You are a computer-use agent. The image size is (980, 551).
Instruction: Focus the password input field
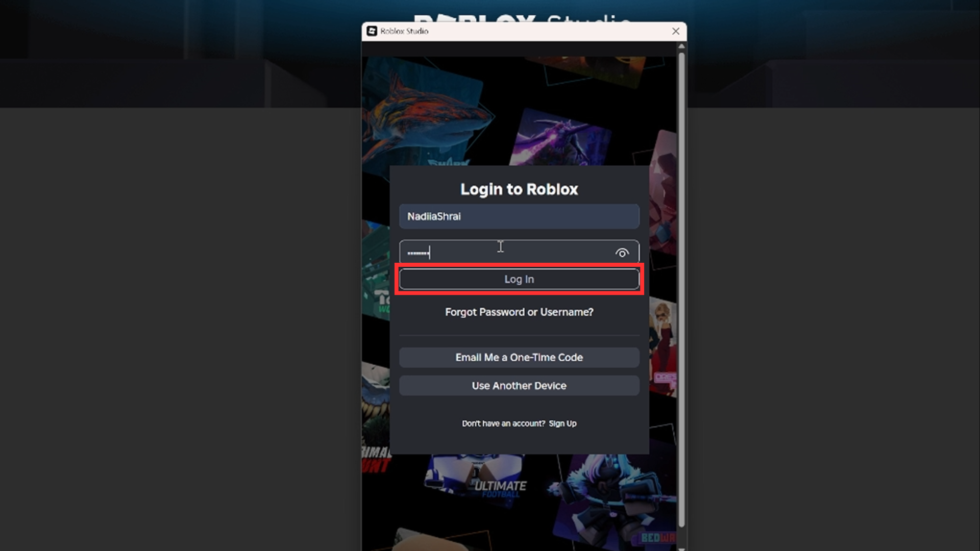tap(519, 253)
